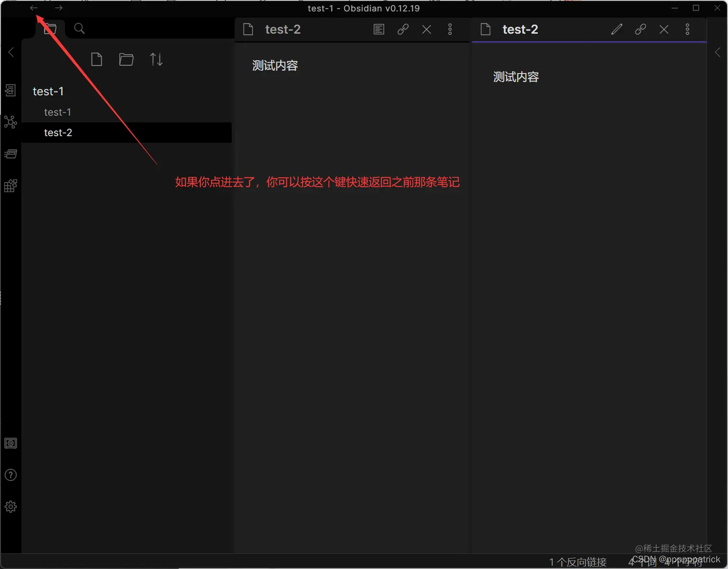Open graph view from ribbon
Viewport: 728px width, 569px height.
[11, 122]
